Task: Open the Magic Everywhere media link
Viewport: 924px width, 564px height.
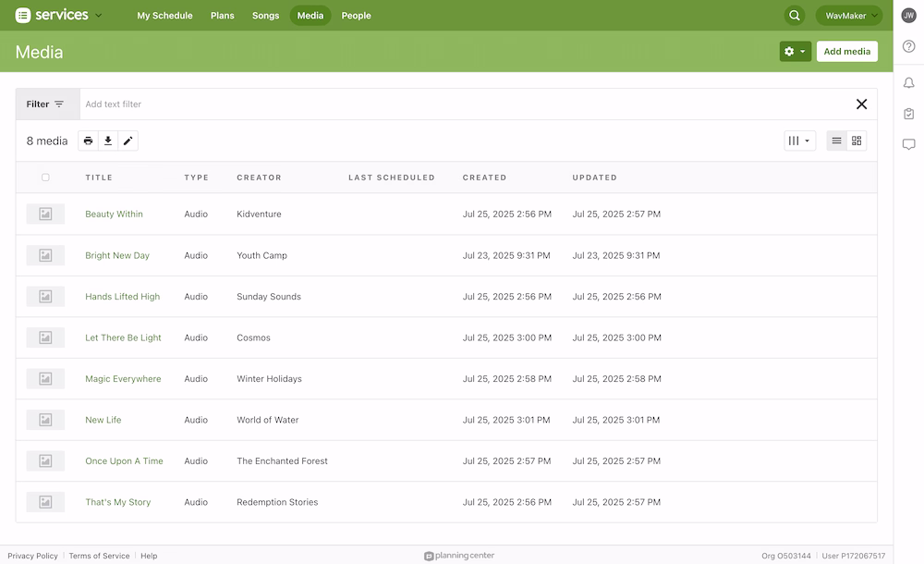Action: click(123, 379)
